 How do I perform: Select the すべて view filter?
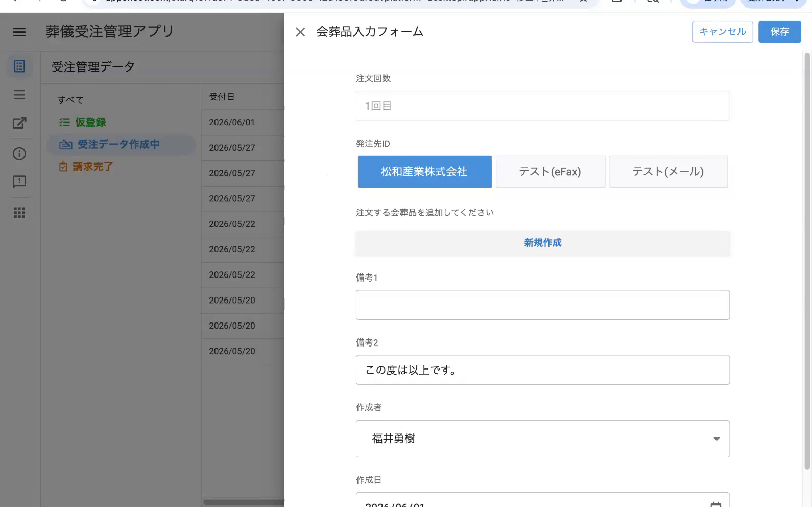[70, 100]
